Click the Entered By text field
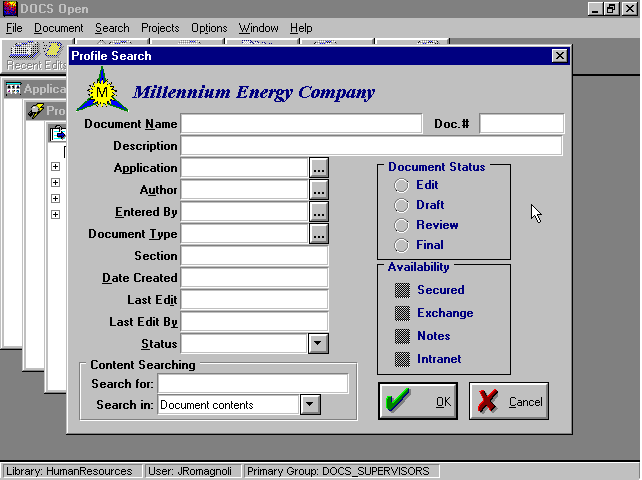The height and width of the screenshot is (480, 642). [244, 212]
